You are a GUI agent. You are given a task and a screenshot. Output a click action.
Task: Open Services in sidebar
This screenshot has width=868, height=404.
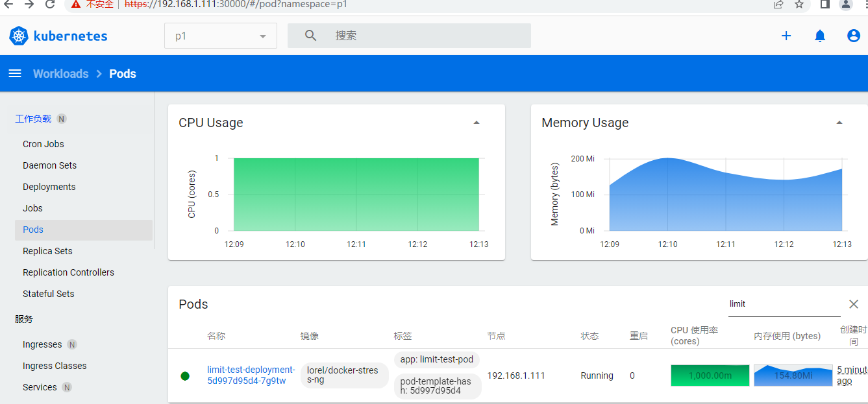(x=40, y=387)
